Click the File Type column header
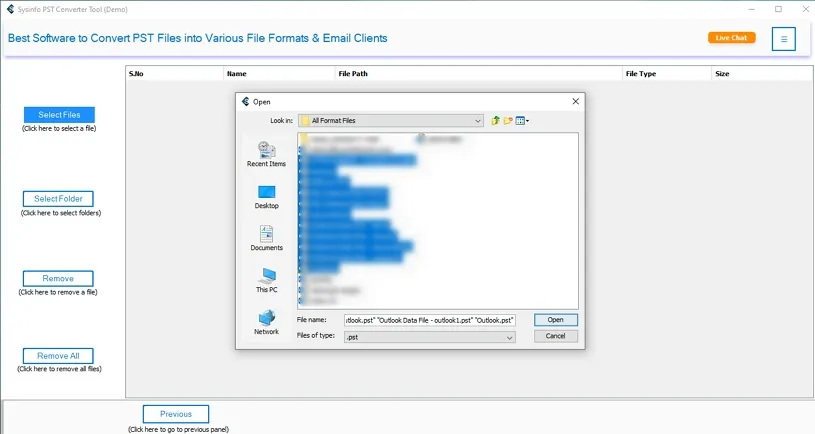Viewport: 815px width, 434px height. [x=667, y=74]
